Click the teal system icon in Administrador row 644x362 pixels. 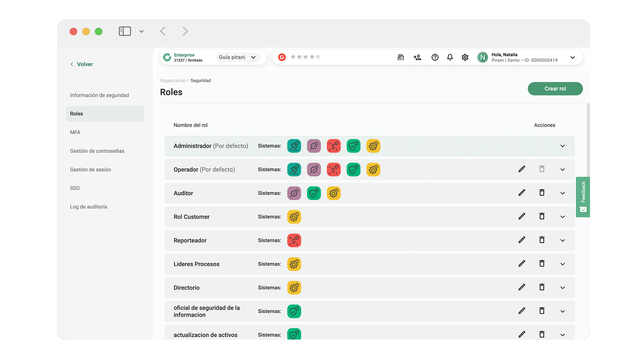pos(294,146)
